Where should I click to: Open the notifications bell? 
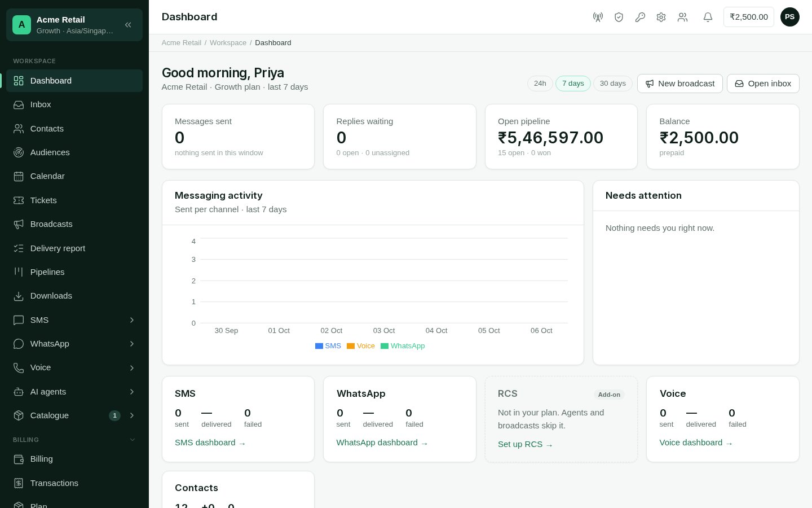coord(708,17)
